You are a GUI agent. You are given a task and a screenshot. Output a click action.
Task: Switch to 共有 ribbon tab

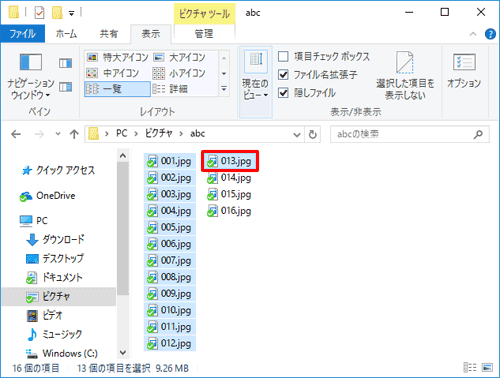109,34
